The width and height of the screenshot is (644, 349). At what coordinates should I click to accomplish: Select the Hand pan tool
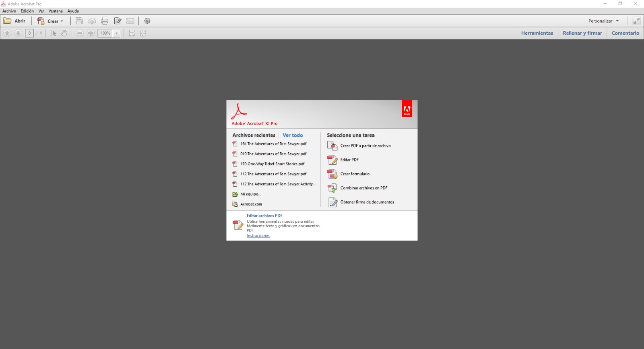point(64,33)
